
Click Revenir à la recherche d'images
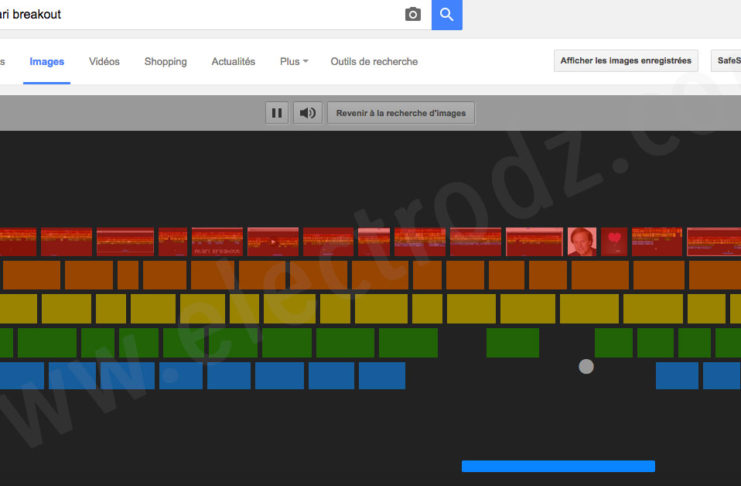pyautogui.click(x=401, y=113)
